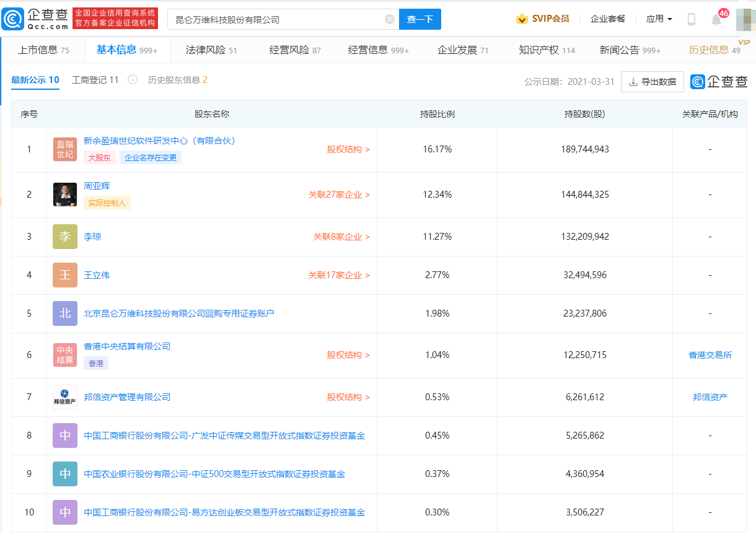
Task: Click the Qcc.com logo
Action: (x=35, y=19)
